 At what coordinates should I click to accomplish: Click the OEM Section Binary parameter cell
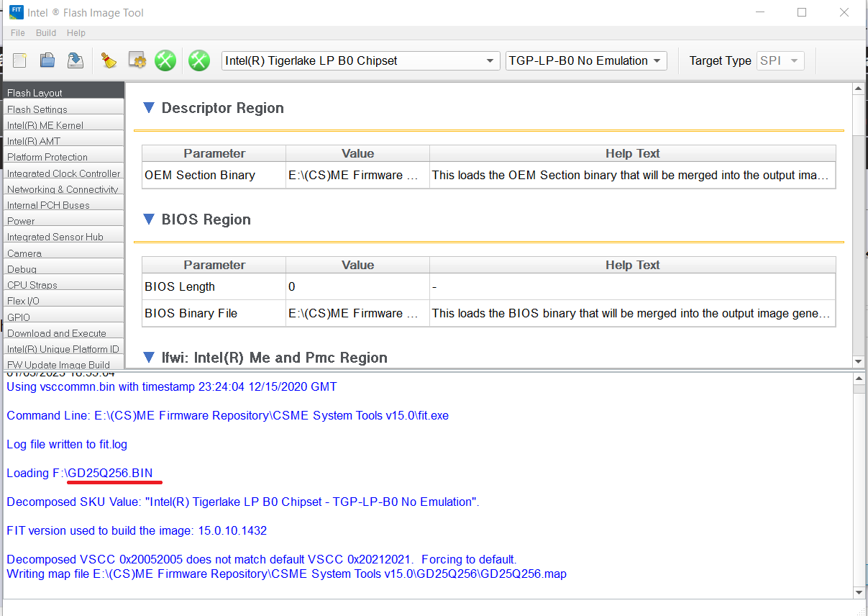214,175
